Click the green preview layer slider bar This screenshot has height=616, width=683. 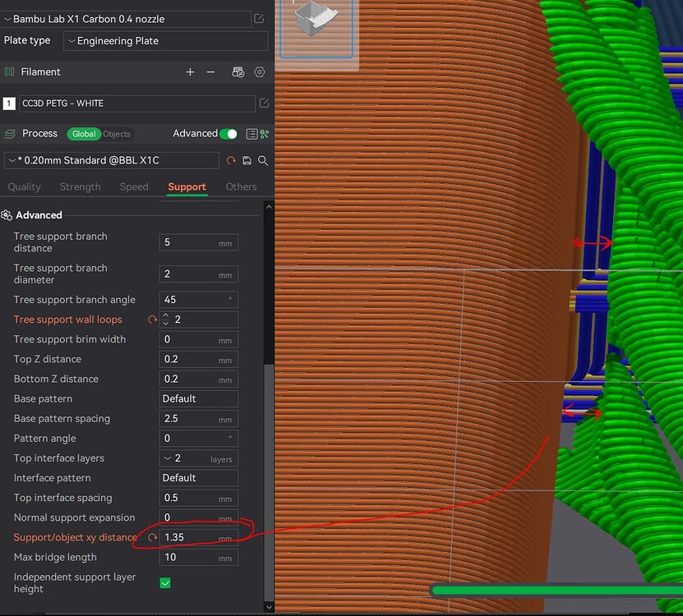pyautogui.click(x=556, y=591)
